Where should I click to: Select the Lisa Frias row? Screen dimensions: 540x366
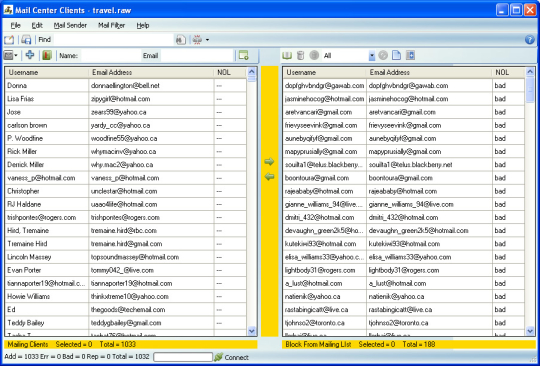(126, 99)
